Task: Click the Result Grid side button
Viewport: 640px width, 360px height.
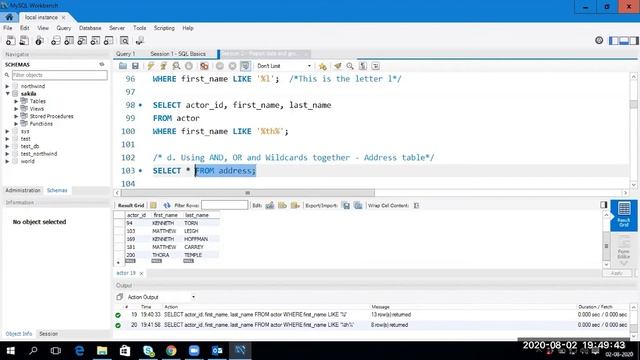Action: click(624, 215)
